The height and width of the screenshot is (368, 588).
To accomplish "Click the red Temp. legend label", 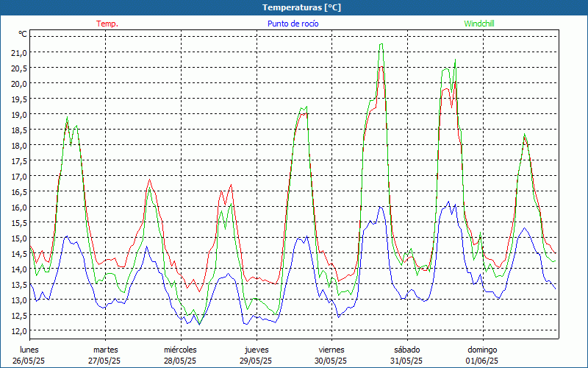I will tap(107, 24).
